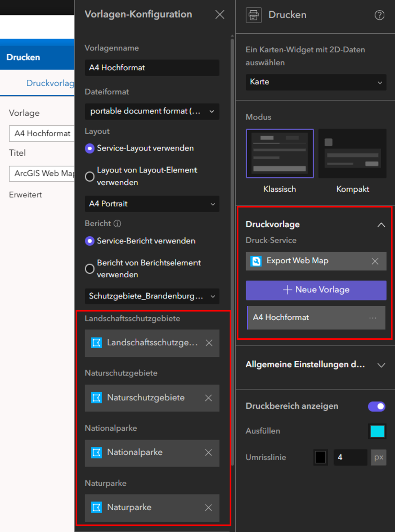Click the Bericht info icon
Image resolution: width=395 pixels, height=532 pixels.
pyautogui.click(x=117, y=224)
